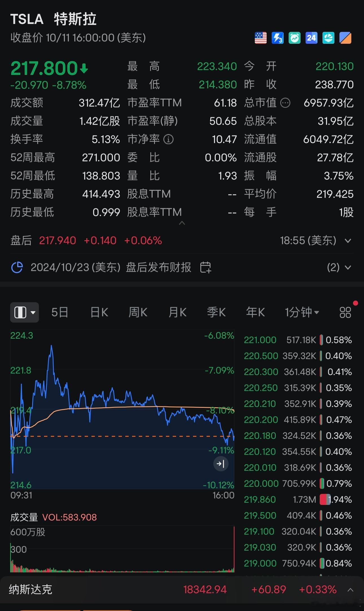Collapse stock details with the up chevron

182,223
